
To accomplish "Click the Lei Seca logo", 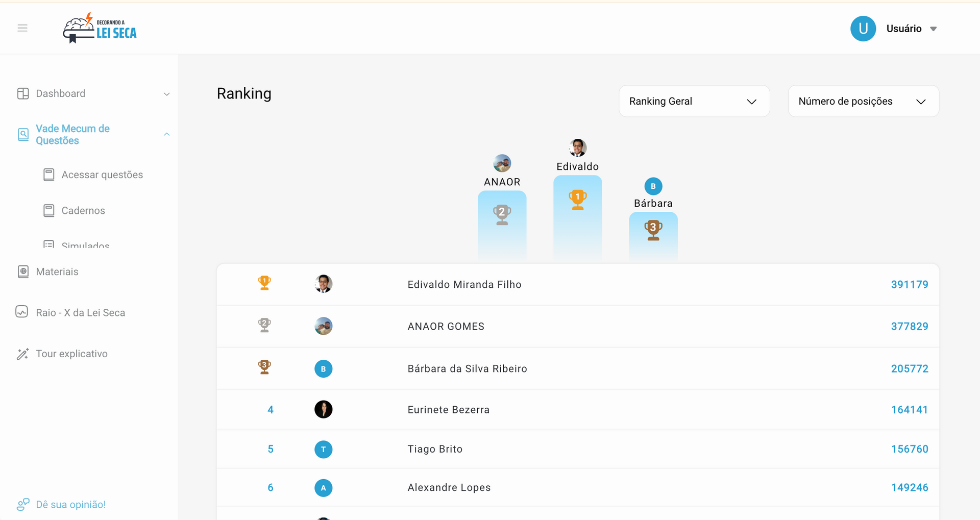I will point(100,28).
